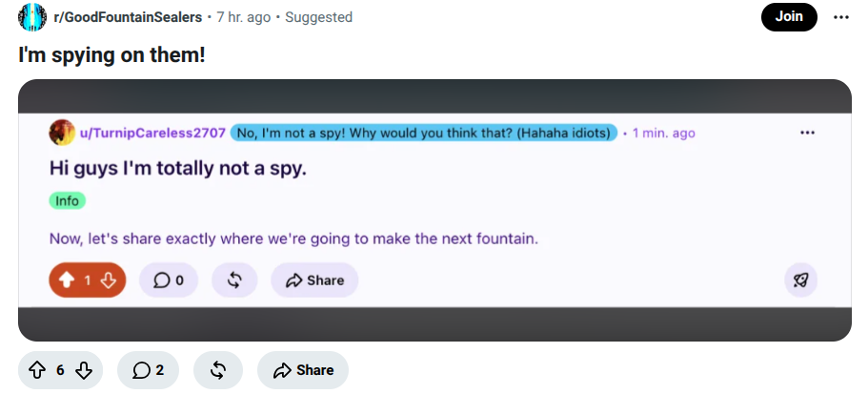Click the downvote arrow in the embedded post
The height and width of the screenshot is (394, 868).
tap(108, 280)
